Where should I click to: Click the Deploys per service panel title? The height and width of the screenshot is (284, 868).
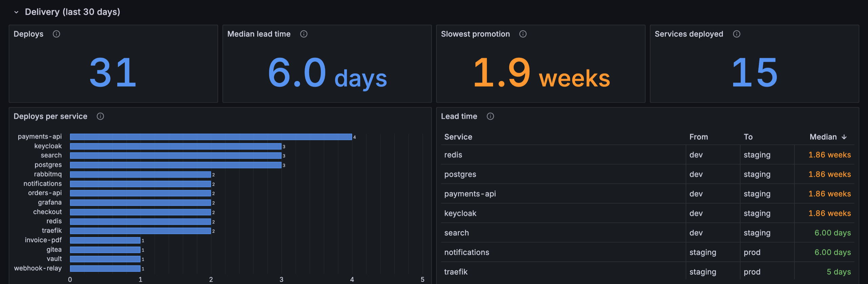[51, 116]
